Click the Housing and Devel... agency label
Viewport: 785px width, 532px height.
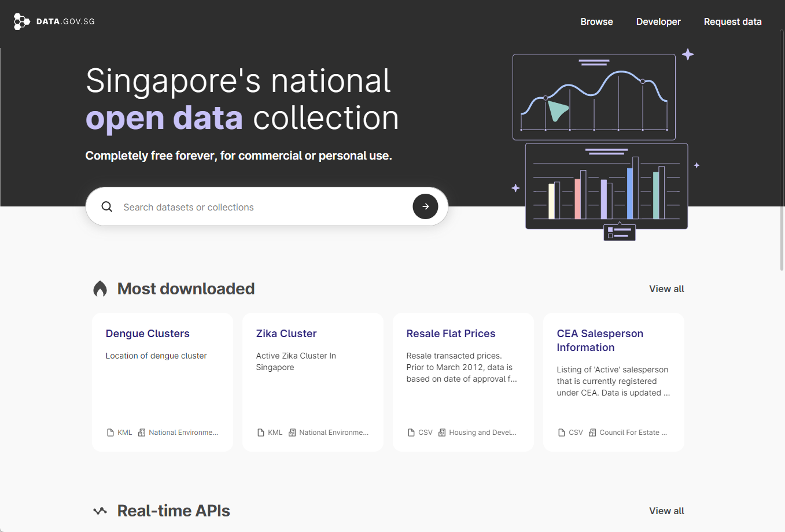pos(482,433)
